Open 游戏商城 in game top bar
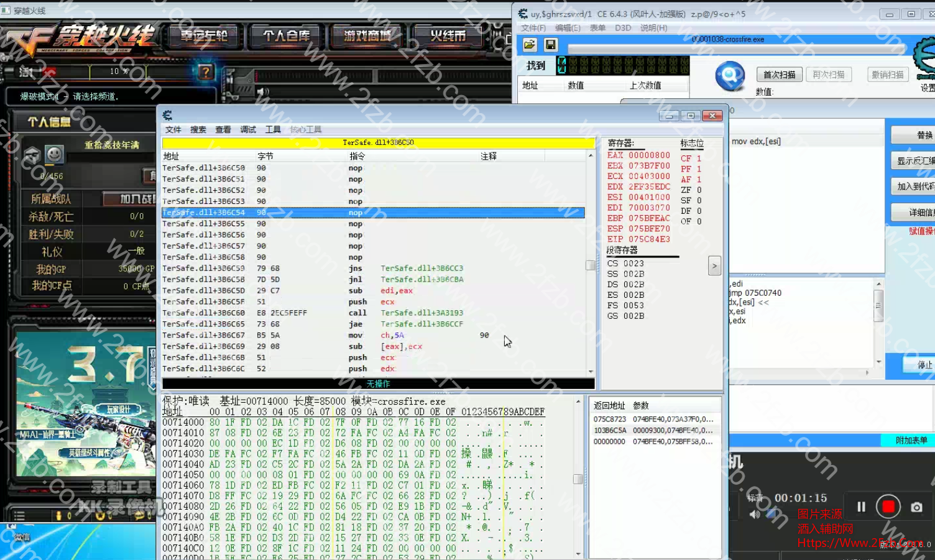This screenshot has height=560, width=935. coord(367,37)
